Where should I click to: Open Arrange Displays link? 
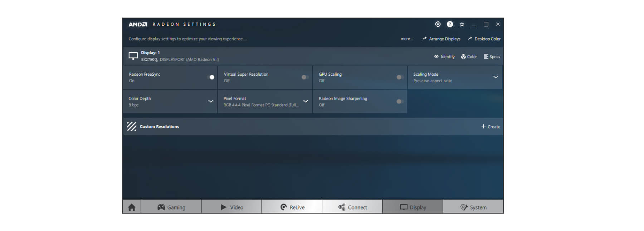pos(441,39)
